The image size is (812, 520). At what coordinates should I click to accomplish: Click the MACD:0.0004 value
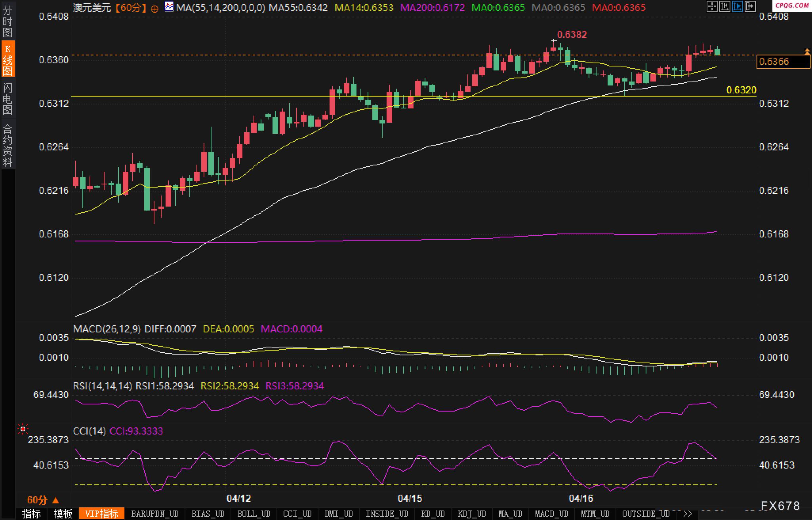(292, 329)
